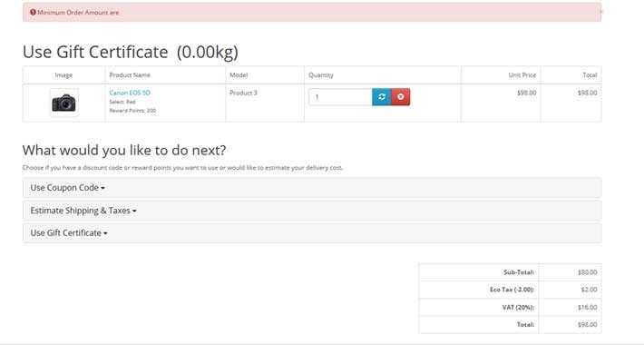Viewport: 644px width, 345px height.
Task: Click the $98.00 value in the totals summary
Action: pos(588,325)
